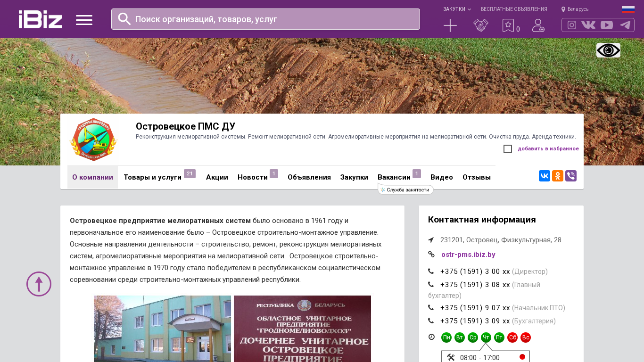Open the Отзывы tab
644x362 pixels.
point(477,177)
